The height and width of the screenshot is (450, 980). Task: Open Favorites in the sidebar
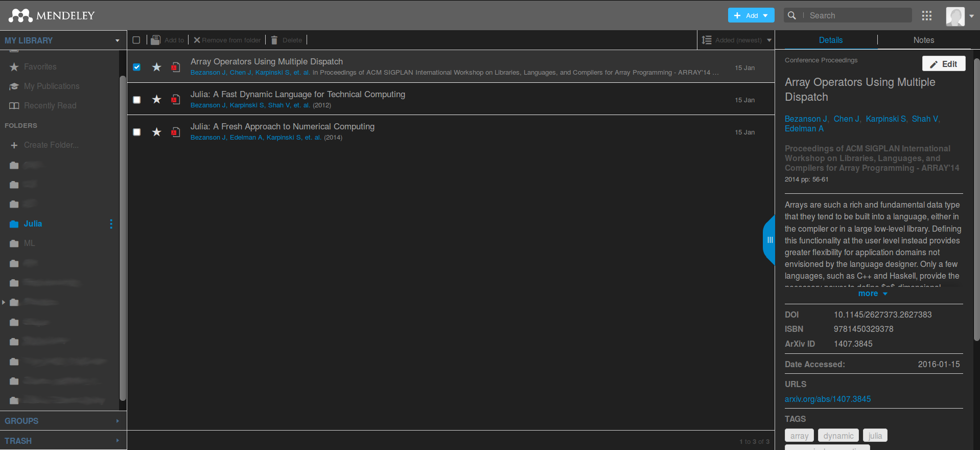click(40, 66)
